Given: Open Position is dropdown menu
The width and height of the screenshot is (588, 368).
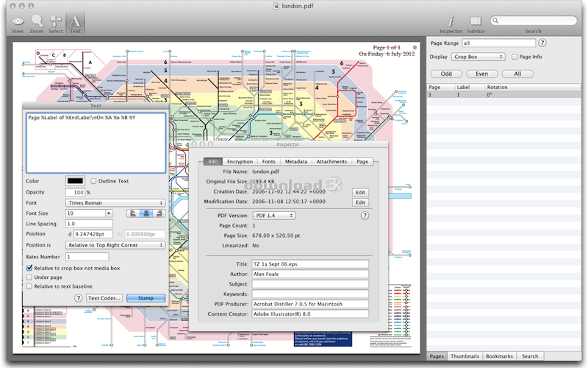Looking at the screenshot, I should [x=115, y=245].
